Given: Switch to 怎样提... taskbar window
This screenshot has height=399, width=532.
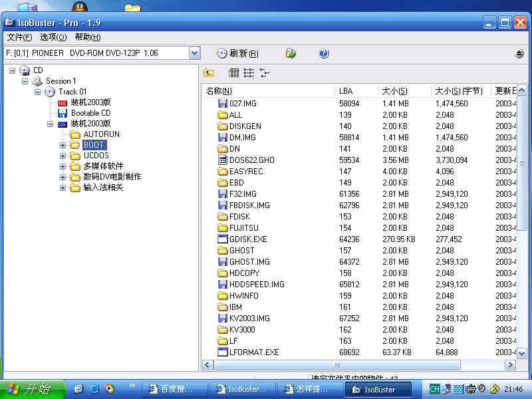Looking at the screenshot, I should coord(310,389).
